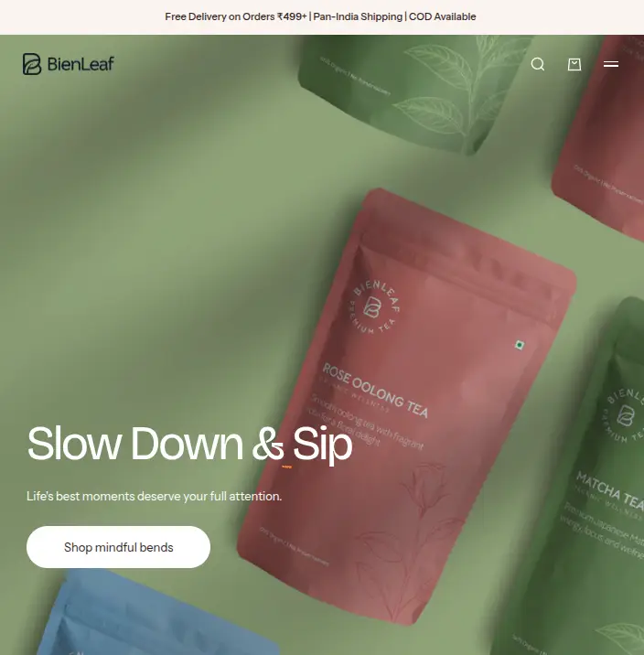Click the Life's best moments subtitle text
Viewport: 644px width, 655px height.
click(154, 496)
